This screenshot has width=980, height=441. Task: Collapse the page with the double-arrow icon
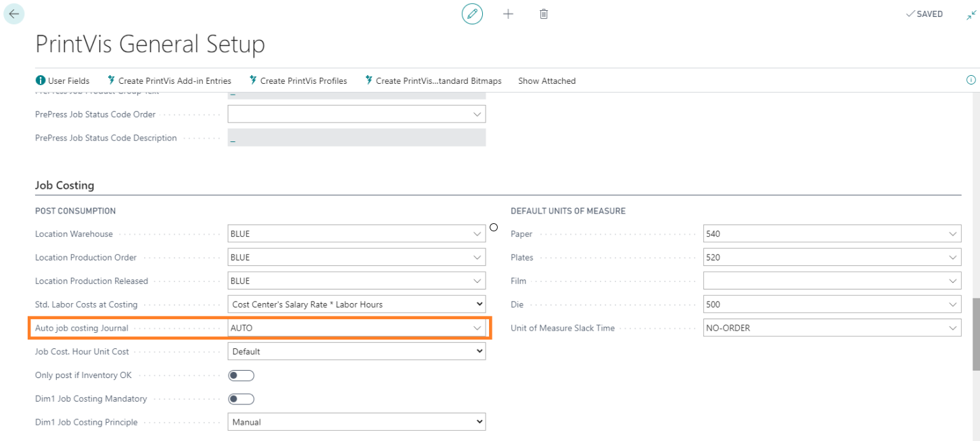click(x=971, y=14)
